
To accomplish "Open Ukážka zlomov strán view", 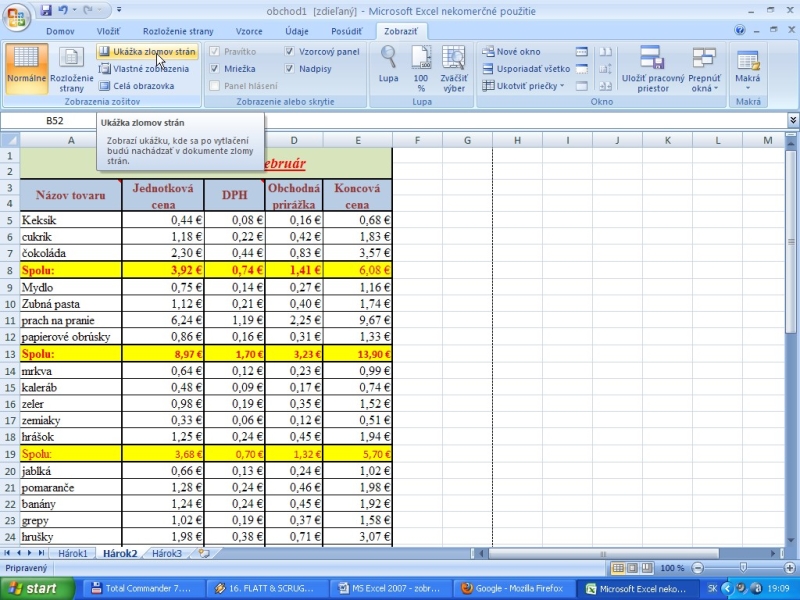I will 147,52.
